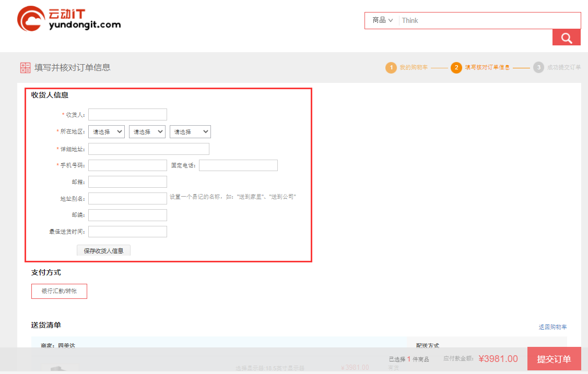Viewport: 588px width, 374px height.
Task: Open the 商品 search category dropdown
Action: coord(382,20)
